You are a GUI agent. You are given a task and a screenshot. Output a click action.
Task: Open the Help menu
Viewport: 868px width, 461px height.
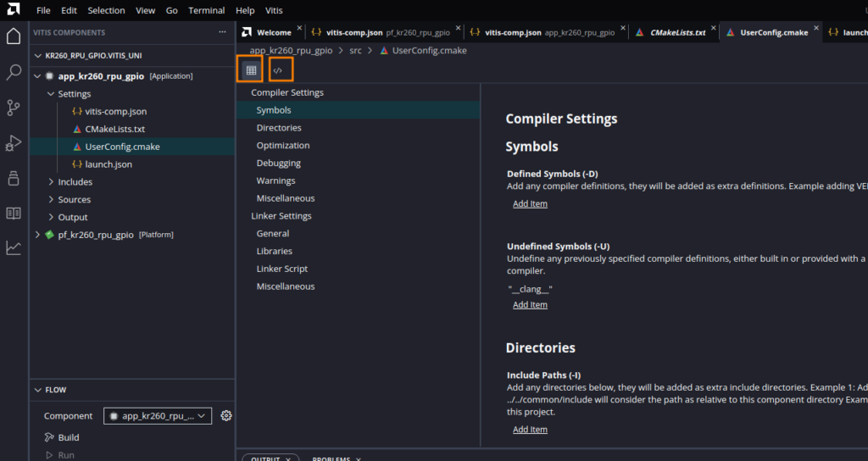(245, 10)
